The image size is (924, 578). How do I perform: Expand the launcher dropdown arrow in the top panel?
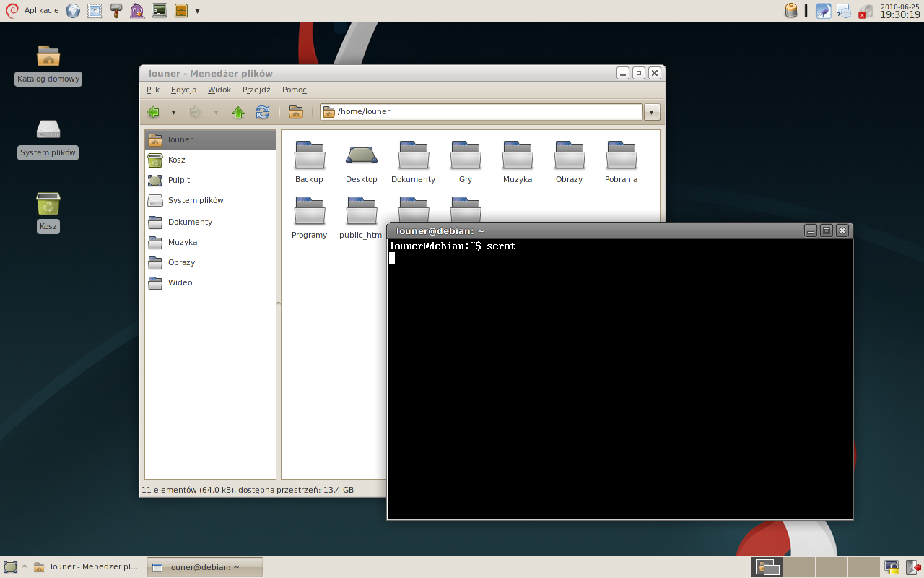pos(197,11)
